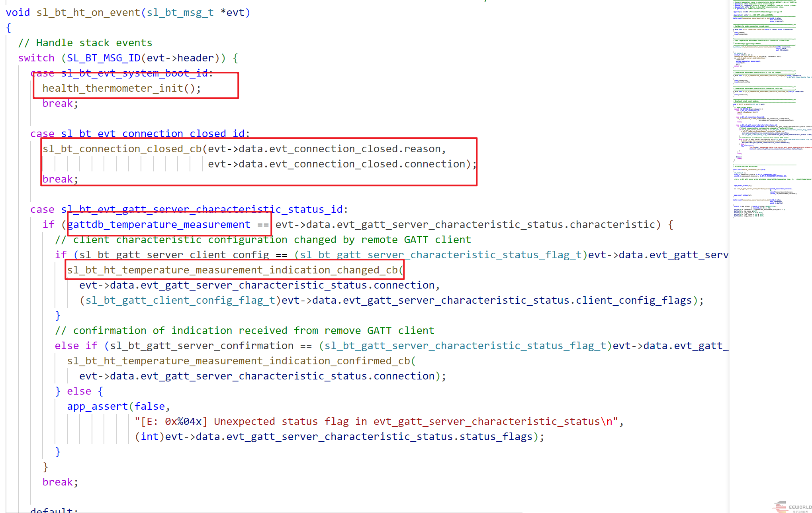
Task: Click the health_thermometer_init() function call
Action: click(121, 88)
